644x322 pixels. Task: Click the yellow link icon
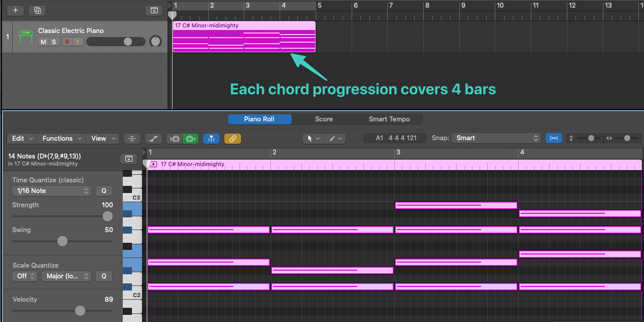pyautogui.click(x=232, y=138)
